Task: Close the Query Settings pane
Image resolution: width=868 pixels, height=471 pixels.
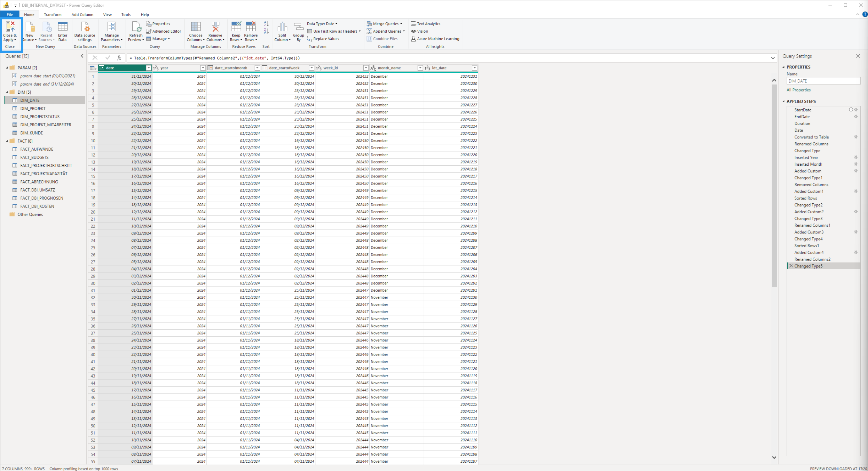Action: [858, 56]
